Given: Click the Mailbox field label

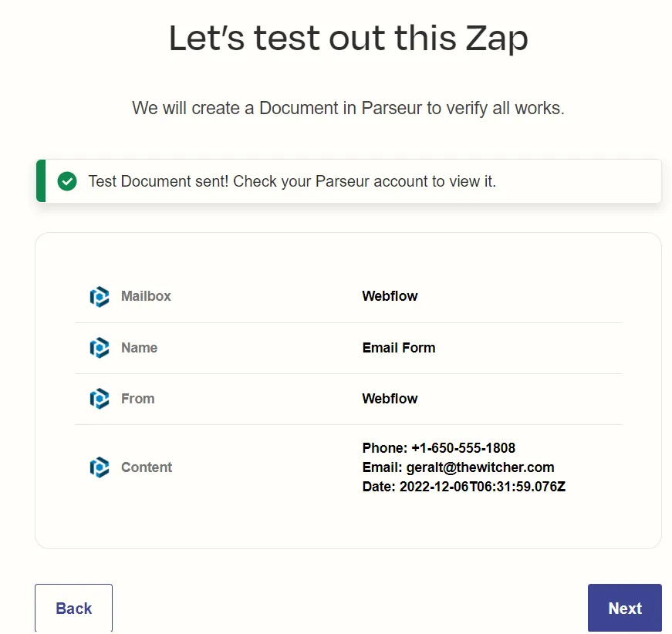Looking at the screenshot, I should pyautogui.click(x=146, y=296).
